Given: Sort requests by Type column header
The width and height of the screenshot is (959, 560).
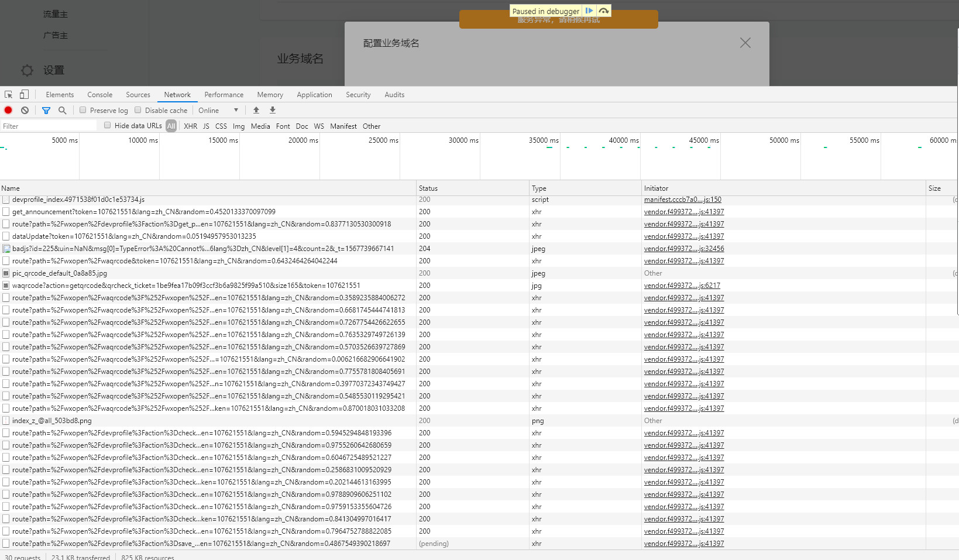Looking at the screenshot, I should click(x=585, y=188).
